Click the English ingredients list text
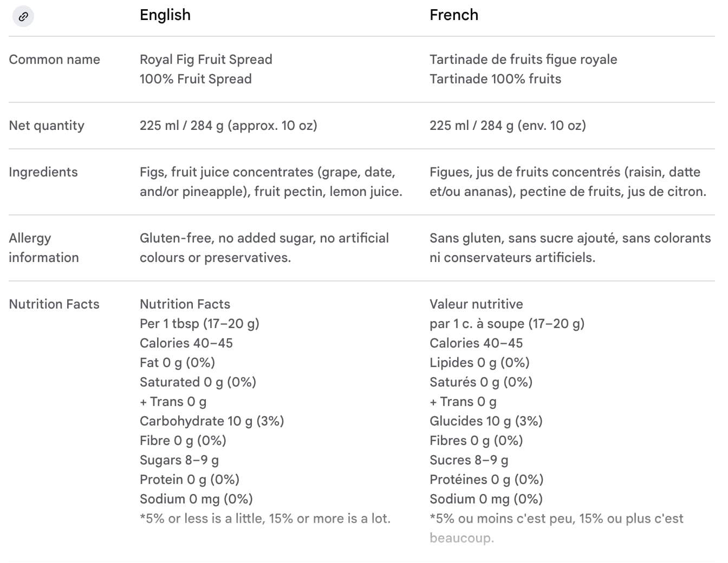Screen dimensions: 728x563 click(270, 182)
